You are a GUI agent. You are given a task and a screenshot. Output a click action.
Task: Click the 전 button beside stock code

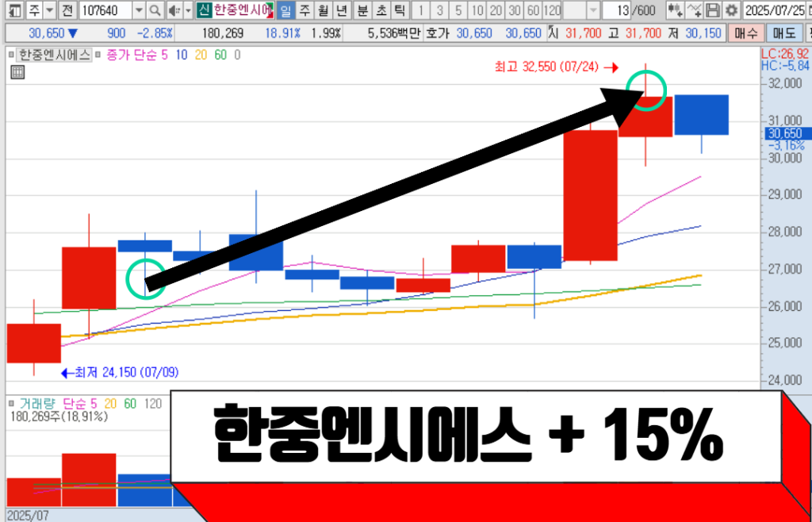pyautogui.click(x=67, y=10)
